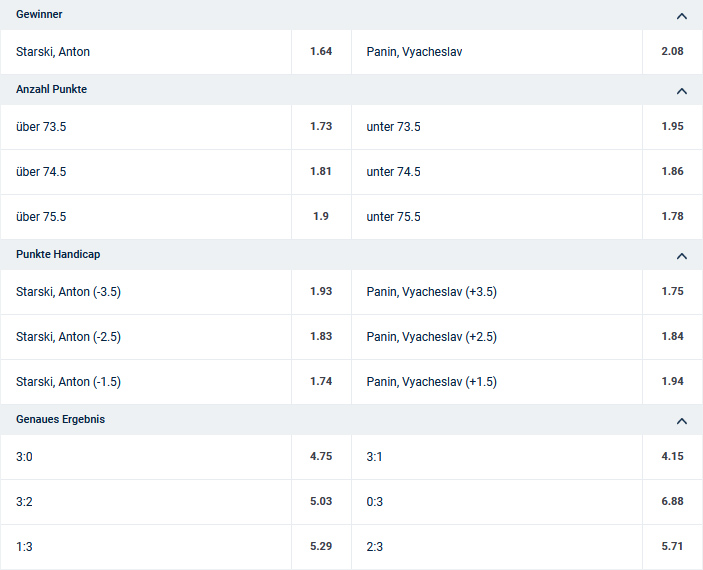Viewport: 703px width, 570px height.
Task: Choose exact result 2:3 at 5.71
Action: (672, 547)
